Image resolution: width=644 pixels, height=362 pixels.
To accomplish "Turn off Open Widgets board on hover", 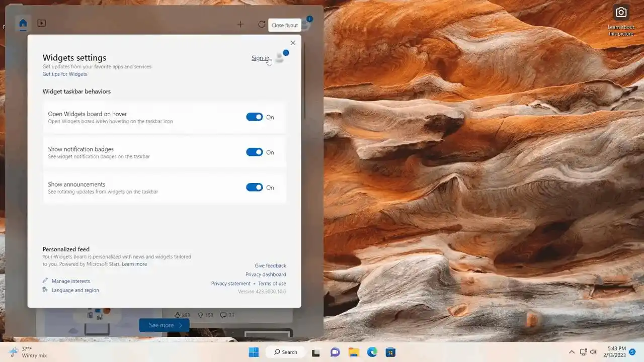I will [255, 117].
